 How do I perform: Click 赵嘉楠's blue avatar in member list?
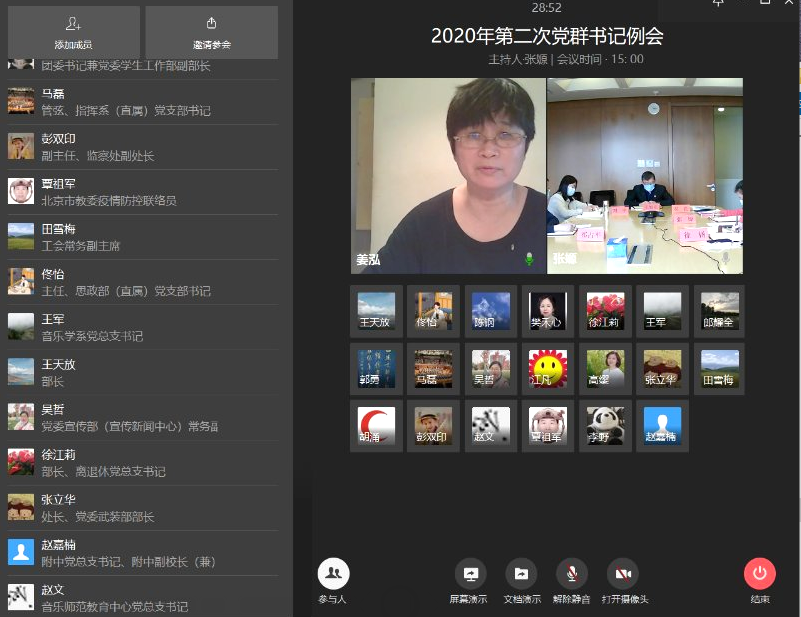(x=21, y=552)
